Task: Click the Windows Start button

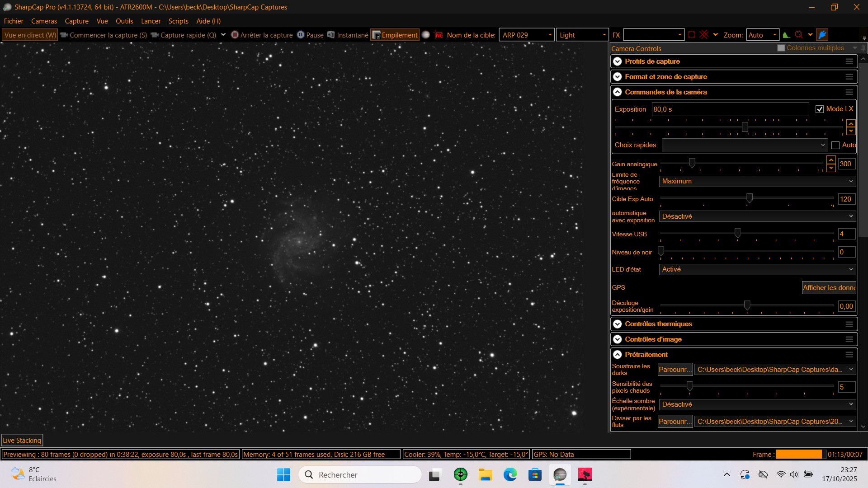Action: [x=283, y=474]
